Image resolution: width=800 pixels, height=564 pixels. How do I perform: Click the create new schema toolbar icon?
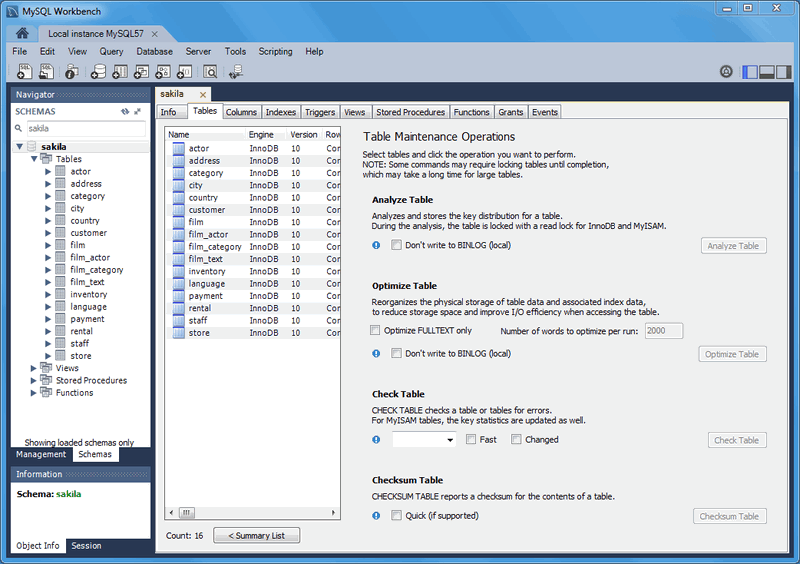(97, 72)
